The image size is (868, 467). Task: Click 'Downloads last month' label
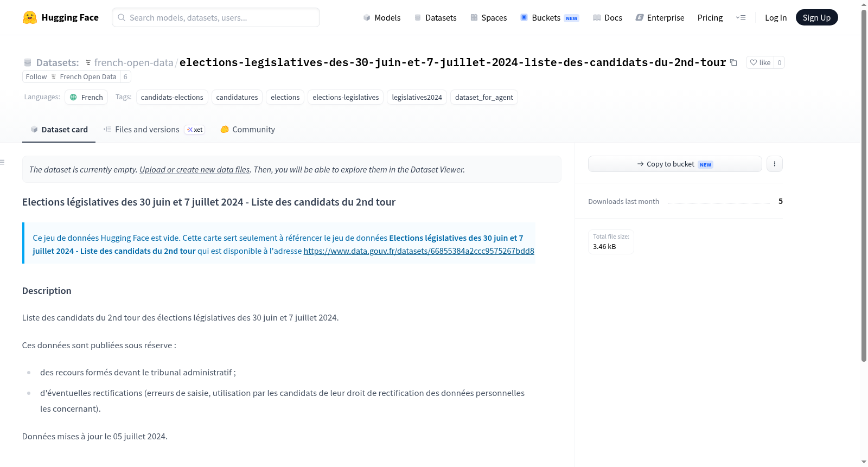tap(623, 201)
